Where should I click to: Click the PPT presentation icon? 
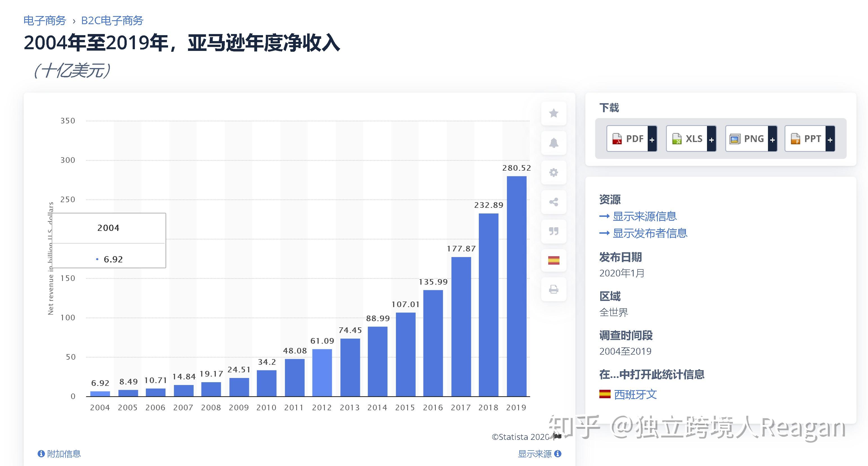tap(795, 139)
